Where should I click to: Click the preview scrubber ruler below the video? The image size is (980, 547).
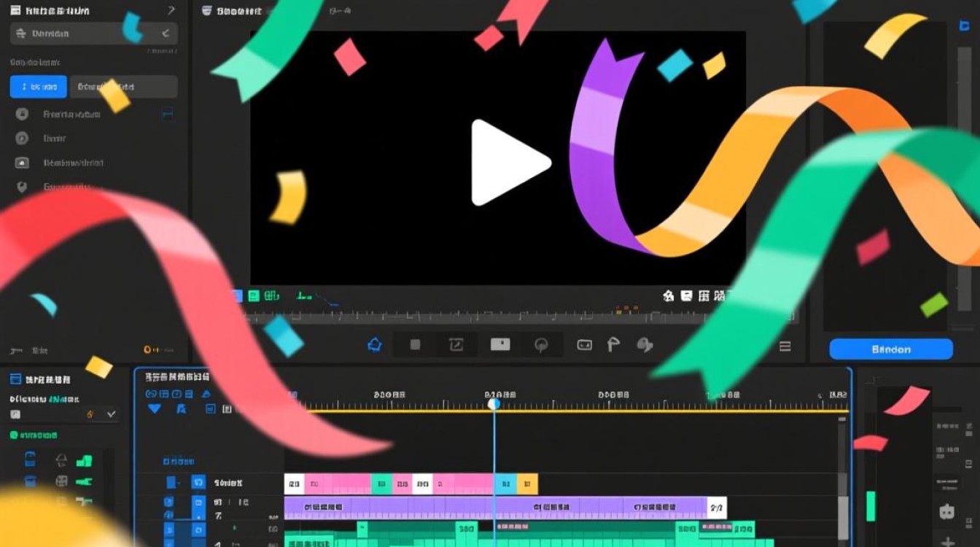(521, 317)
